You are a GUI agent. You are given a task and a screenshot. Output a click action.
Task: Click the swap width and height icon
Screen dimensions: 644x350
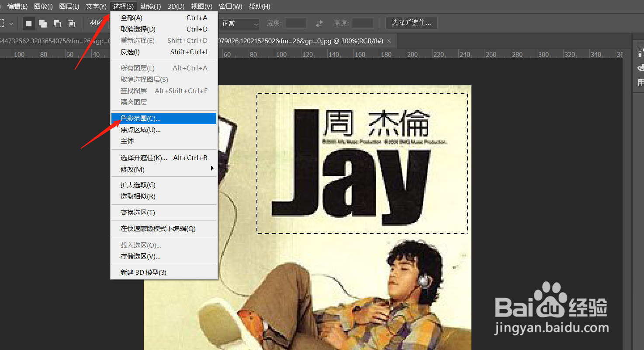tap(320, 23)
